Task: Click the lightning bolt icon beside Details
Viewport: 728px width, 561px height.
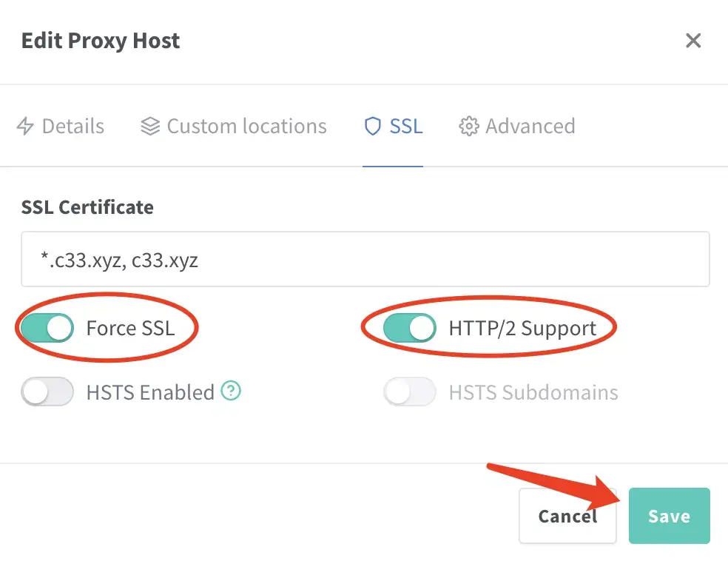Action: pyautogui.click(x=25, y=127)
